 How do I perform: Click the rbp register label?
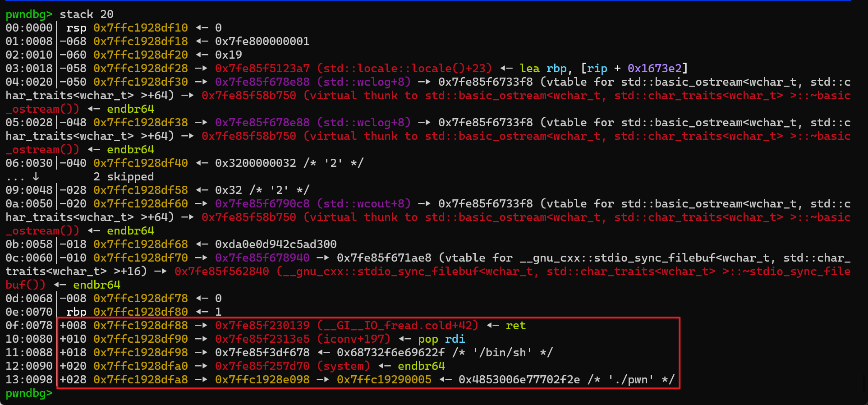(76, 312)
